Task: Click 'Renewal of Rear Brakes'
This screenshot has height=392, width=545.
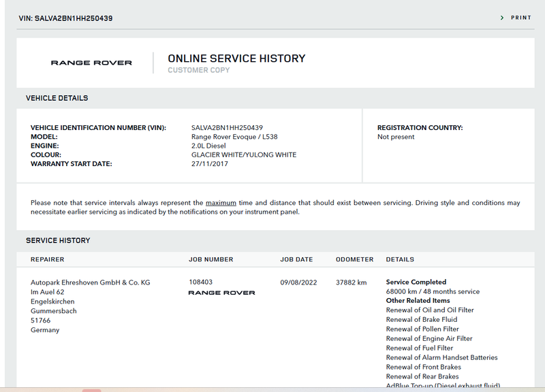Action: [422, 376]
